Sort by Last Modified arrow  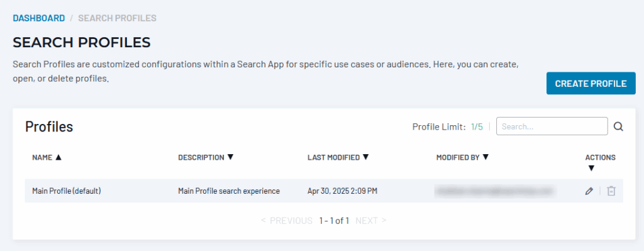pyautogui.click(x=365, y=157)
